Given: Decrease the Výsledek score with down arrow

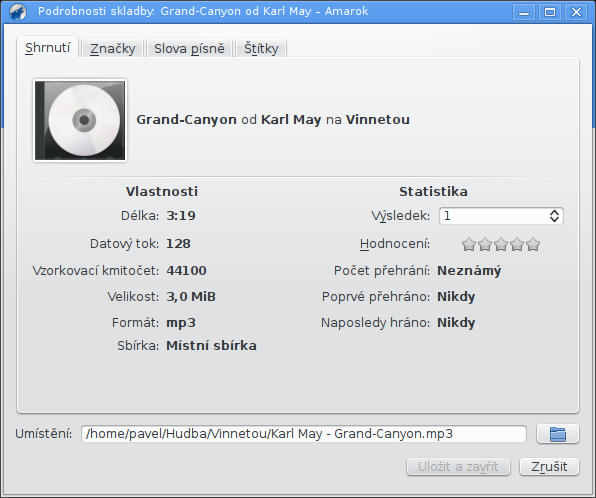Looking at the screenshot, I should click(x=554, y=220).
